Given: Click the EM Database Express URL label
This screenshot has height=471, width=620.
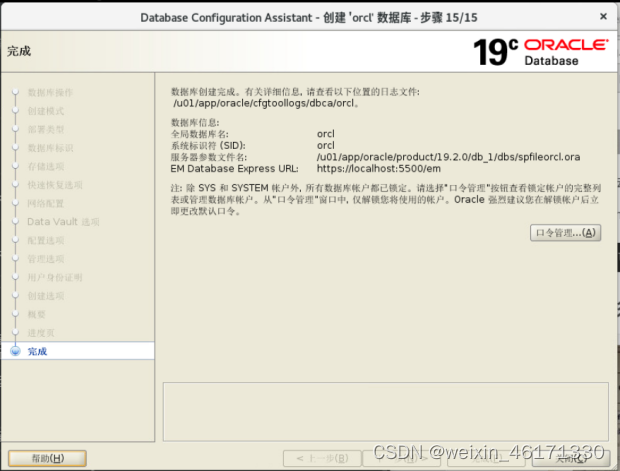Looking at the screenshot, I should [x=234, y=169].
